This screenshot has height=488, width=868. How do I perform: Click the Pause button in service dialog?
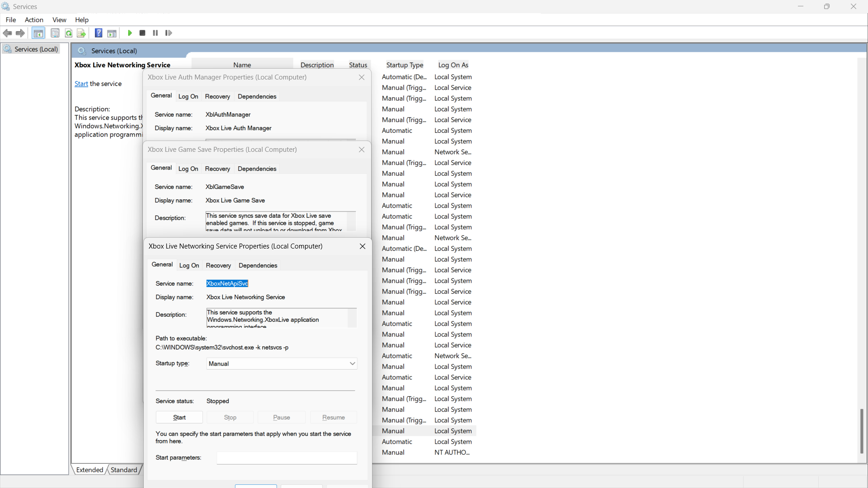click(281, 418)
